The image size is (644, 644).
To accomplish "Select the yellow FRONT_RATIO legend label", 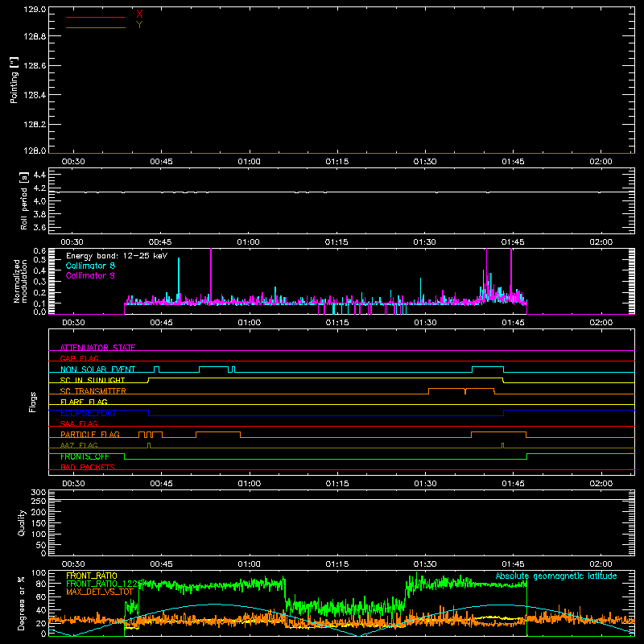I will tap(92, 576).
